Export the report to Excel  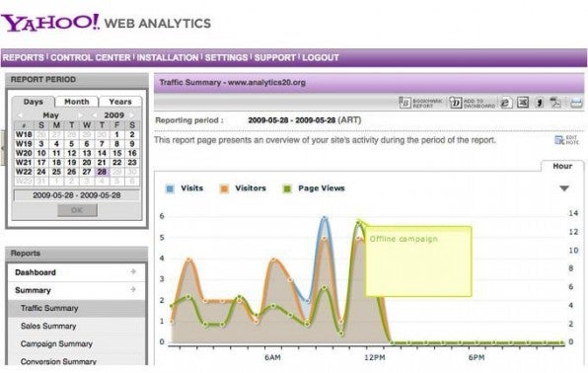(523, 102)
